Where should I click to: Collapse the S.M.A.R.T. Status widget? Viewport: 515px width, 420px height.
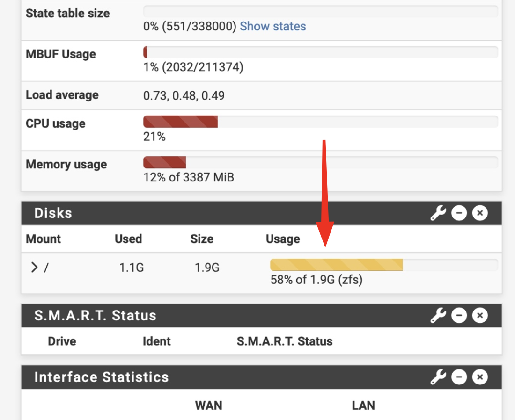pos(459,316)
